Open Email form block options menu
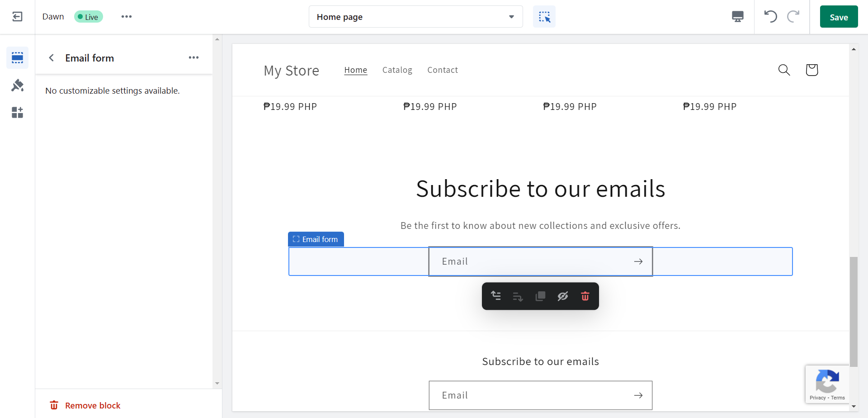The height and width of the screenshot is (418, 868). pos(194,57)
